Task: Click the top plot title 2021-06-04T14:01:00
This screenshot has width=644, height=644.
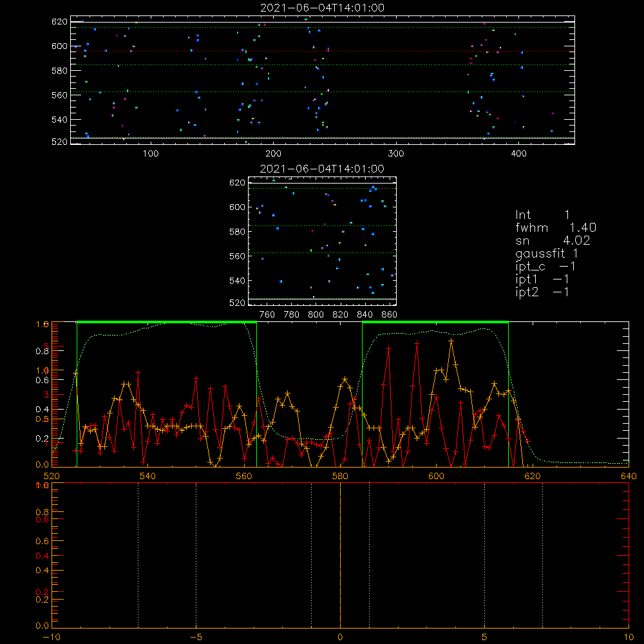Action: point(323,8)
